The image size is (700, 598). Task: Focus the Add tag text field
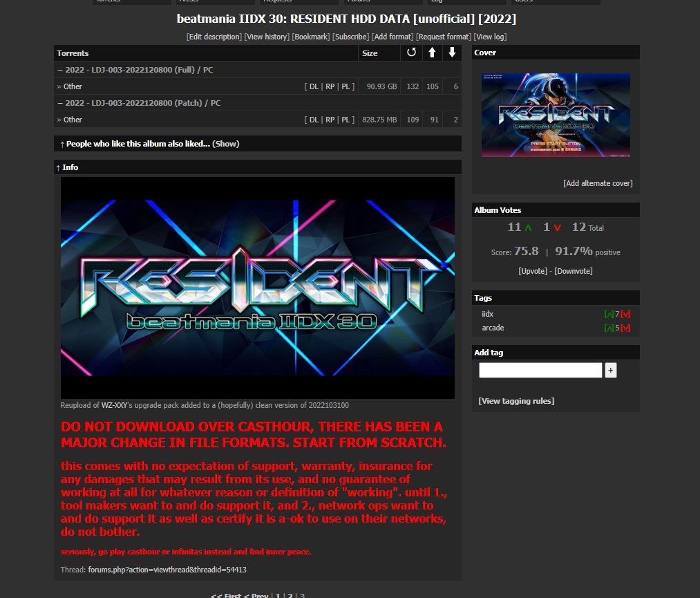click(540, 371)
